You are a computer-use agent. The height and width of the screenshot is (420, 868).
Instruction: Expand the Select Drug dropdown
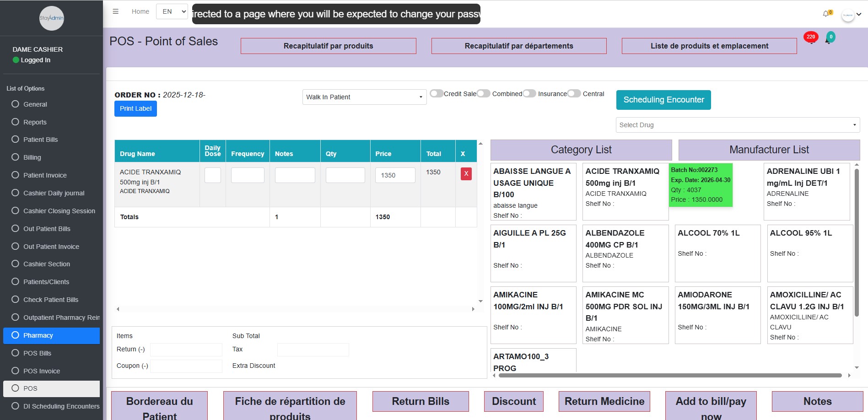tap(737, 125)
